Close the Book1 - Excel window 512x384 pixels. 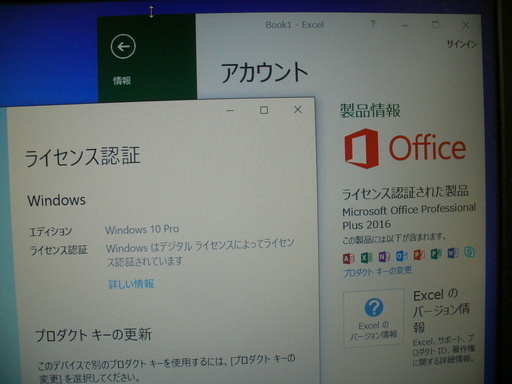click(466, 25)
